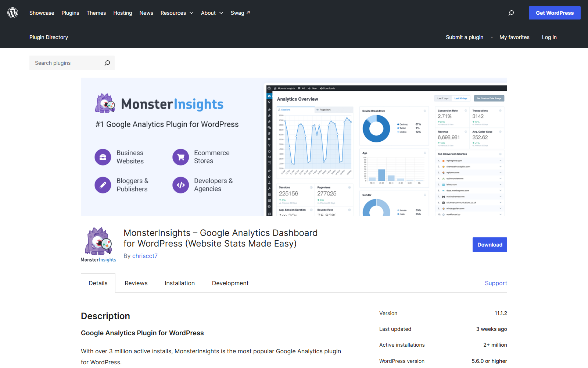Open Hosting in top navigation
The image size is (588, 368).
(x=123, y=13)
